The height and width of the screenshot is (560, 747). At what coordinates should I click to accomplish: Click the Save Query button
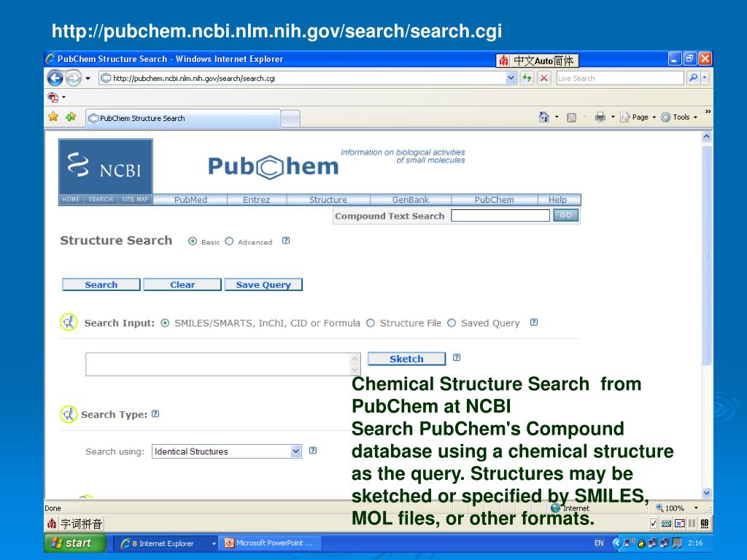click(x=263, y=285)
